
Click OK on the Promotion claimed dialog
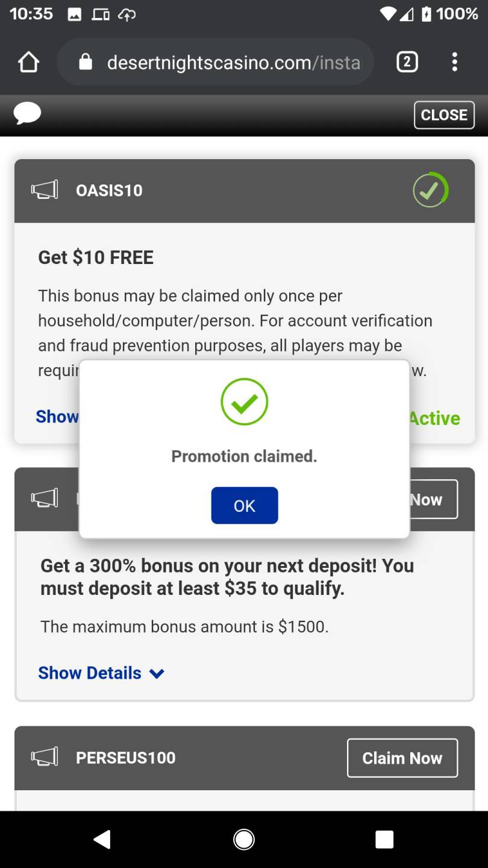point(245,505)
